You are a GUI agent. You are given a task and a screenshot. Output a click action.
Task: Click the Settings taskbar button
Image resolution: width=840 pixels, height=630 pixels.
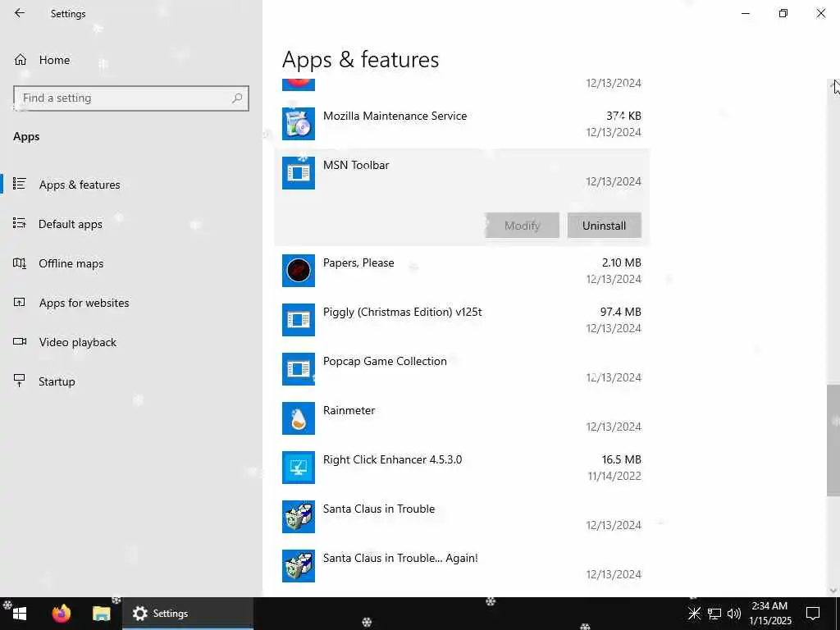[x=188, y=614]
